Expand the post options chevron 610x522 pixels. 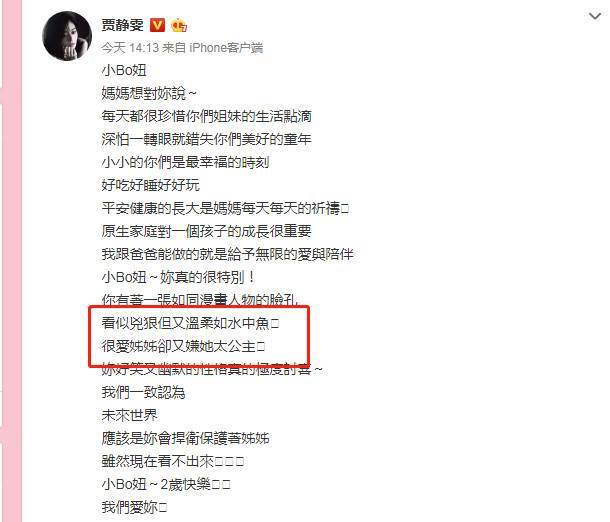pyautogui.click(x=595, y=17)
